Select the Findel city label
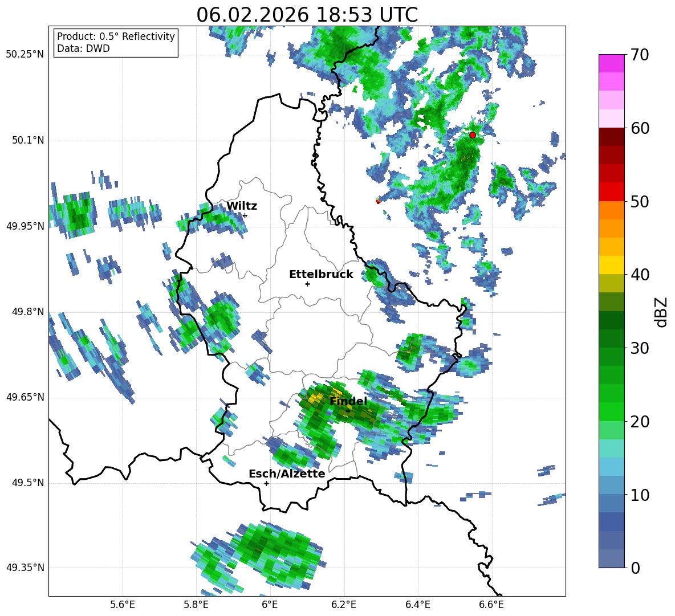 click(348, 401)
